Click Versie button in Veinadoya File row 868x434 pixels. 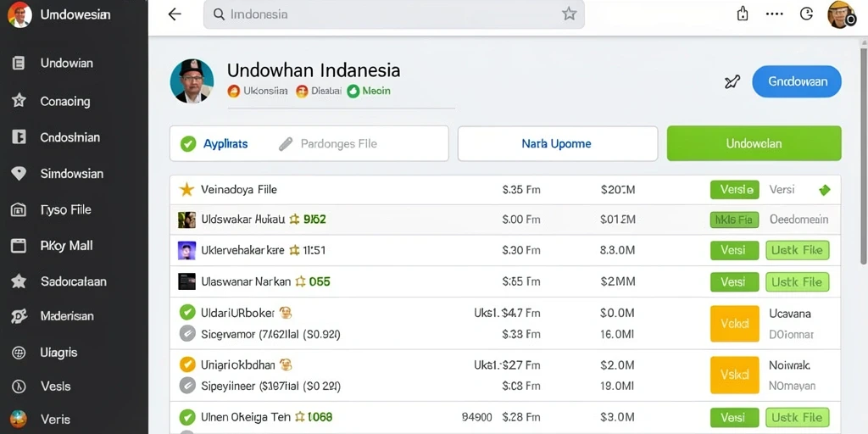click(x=734, y=190)
